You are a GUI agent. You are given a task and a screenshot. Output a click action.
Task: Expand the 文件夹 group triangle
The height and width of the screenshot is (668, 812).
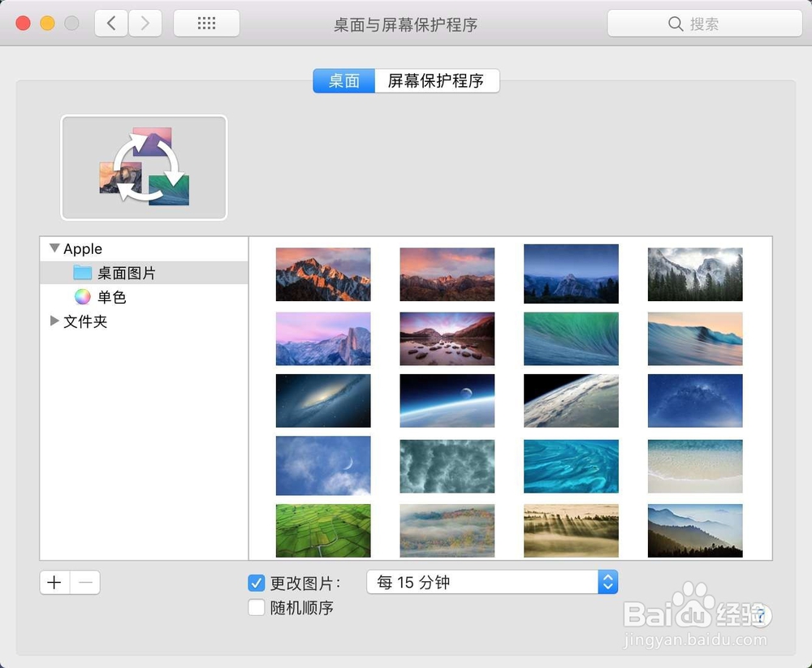pyautogui.click(x=54, y=321)
